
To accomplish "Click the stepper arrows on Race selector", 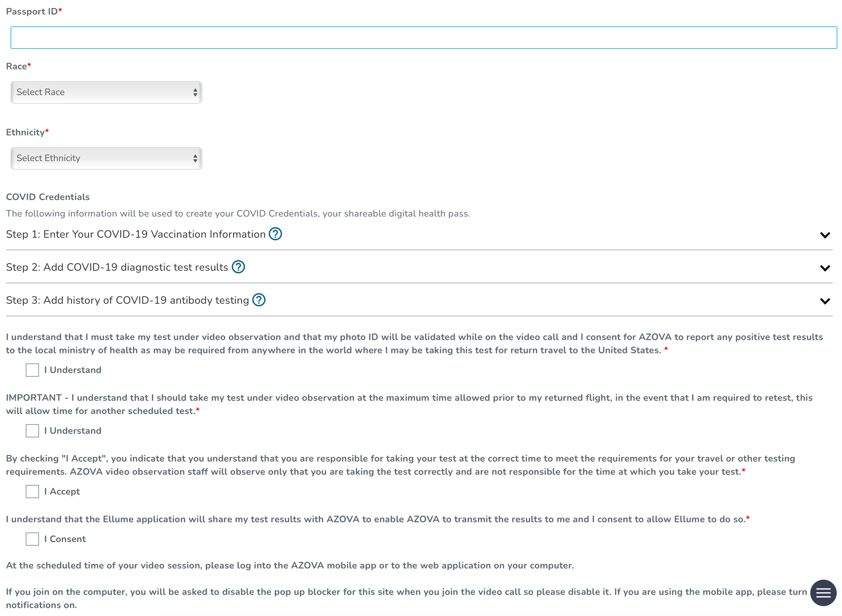I will (195, 92).
